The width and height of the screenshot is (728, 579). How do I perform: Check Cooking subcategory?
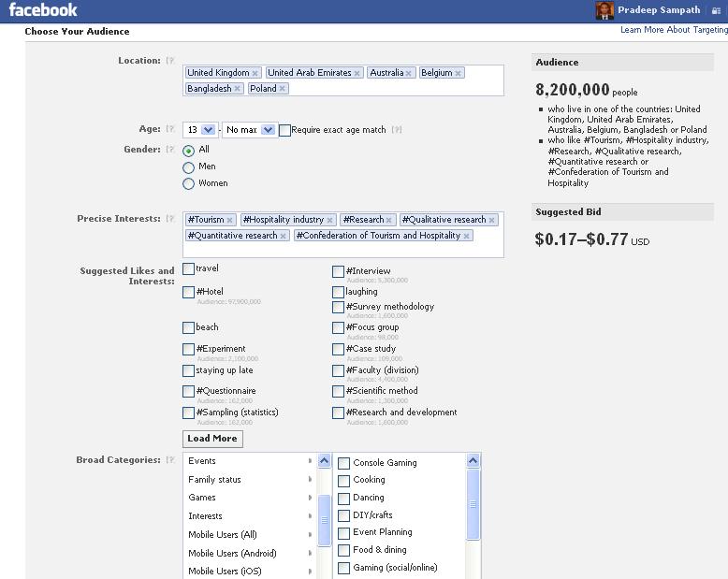point(343,481)
